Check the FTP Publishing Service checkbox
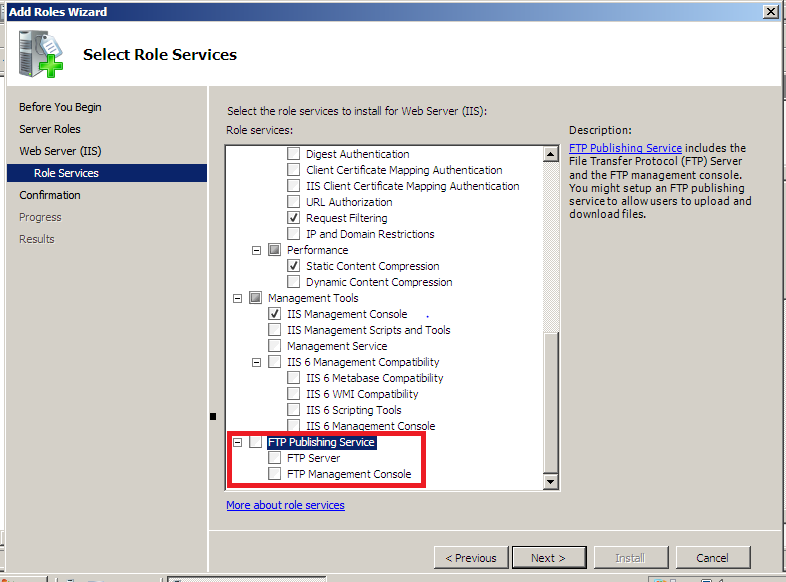The image size is (786, 582). tap(255, 442)
